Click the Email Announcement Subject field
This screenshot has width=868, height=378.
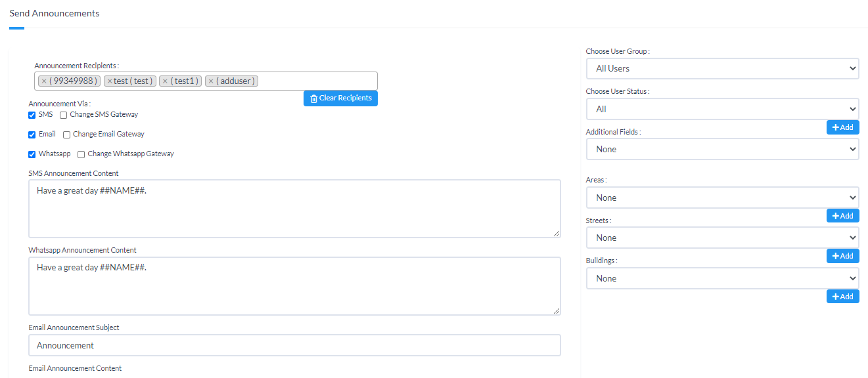pos(294,345)
